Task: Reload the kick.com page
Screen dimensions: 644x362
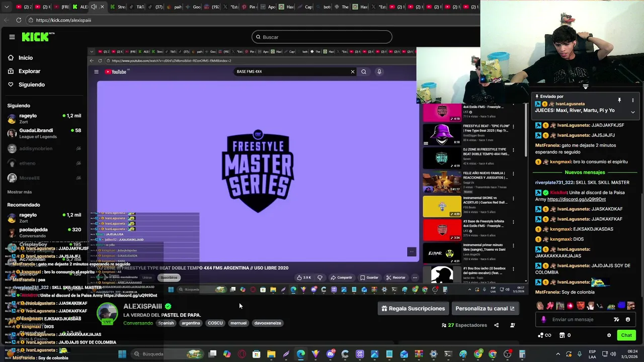Action: click(19, 20)
